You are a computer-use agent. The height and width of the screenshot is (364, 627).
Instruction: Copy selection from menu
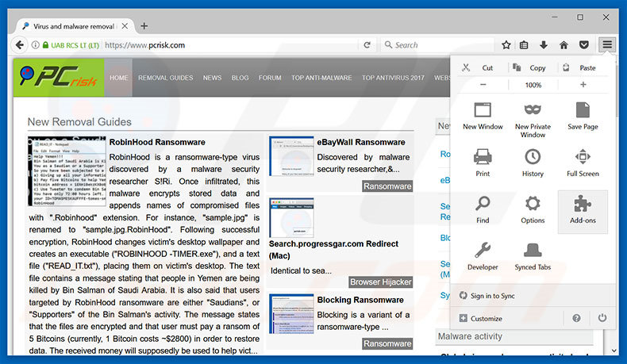529,67
